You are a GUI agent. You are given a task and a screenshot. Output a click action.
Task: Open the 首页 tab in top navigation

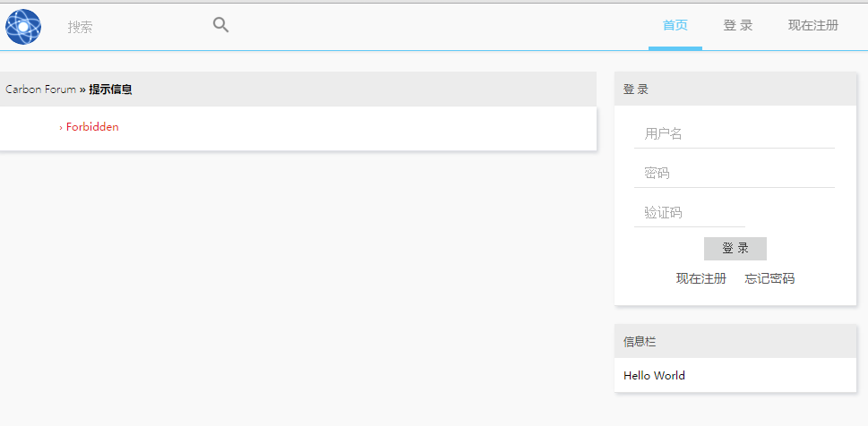click(675, 25)
